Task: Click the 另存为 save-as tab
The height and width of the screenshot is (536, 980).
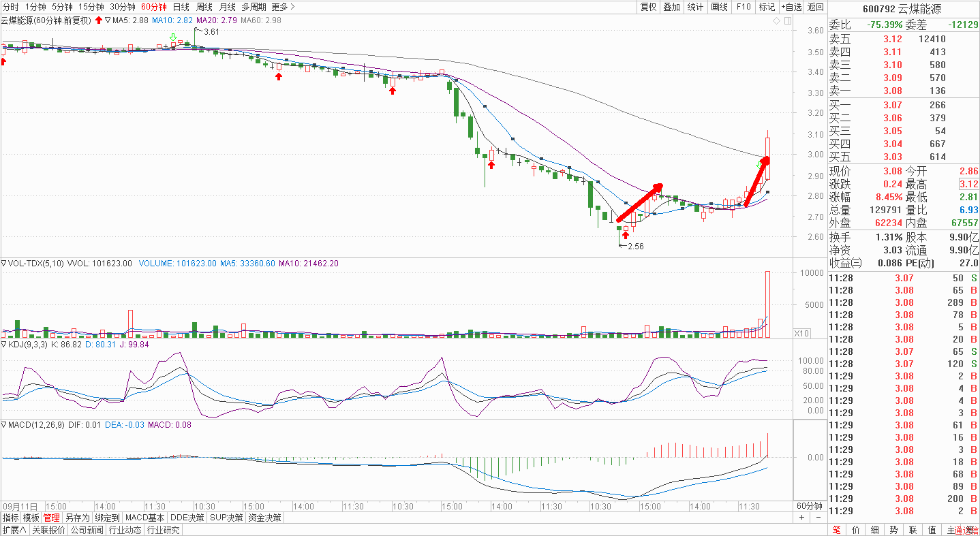Action: [77, 518]
